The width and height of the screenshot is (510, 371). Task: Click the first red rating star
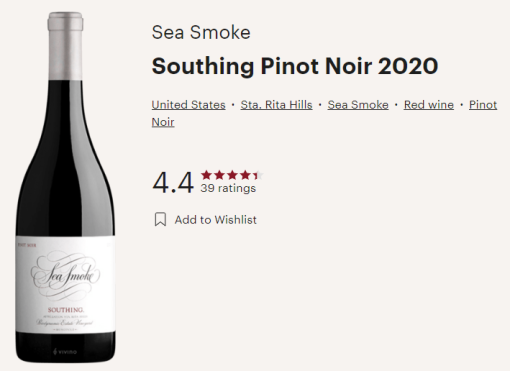coord(207,175)
